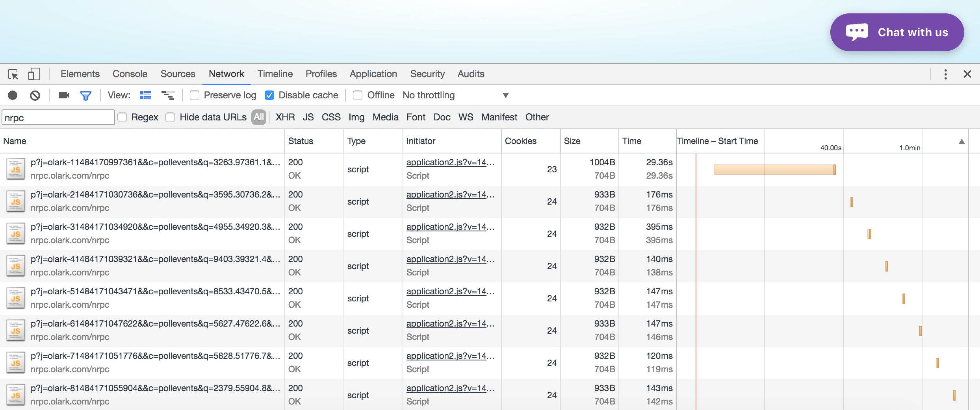Stop recording the network log

[x=13, y=95]
